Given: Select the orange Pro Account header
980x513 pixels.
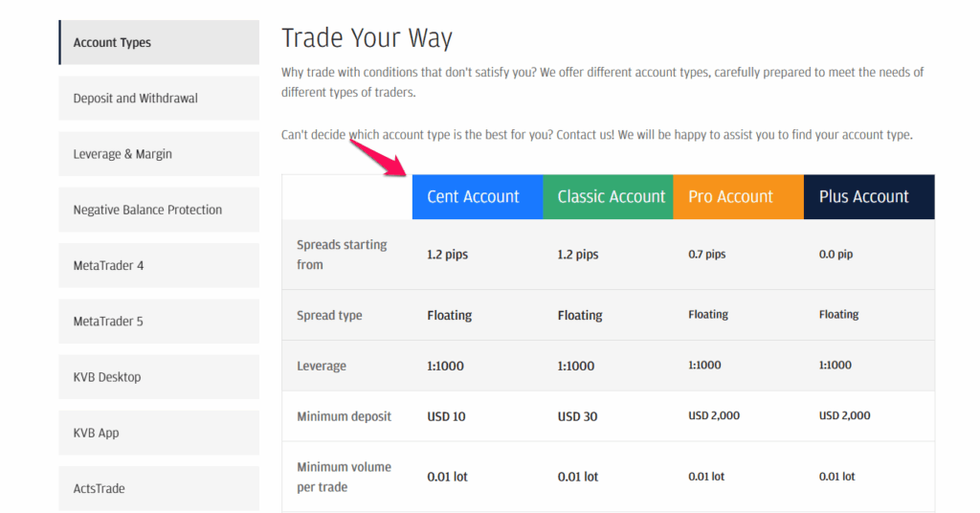Looking at the screenshot, I should pos(739,197).
